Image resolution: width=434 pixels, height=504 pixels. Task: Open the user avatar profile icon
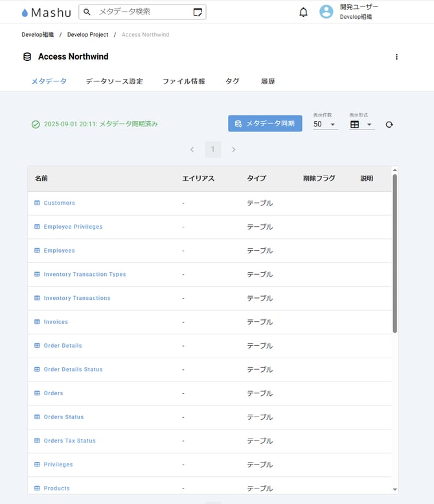pos(326,12)
